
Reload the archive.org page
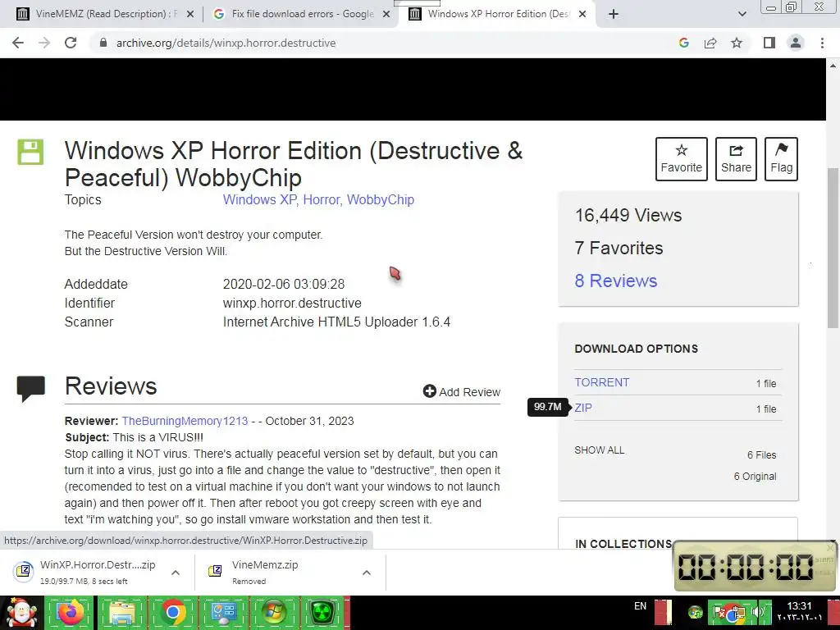[x=71, y=43]
